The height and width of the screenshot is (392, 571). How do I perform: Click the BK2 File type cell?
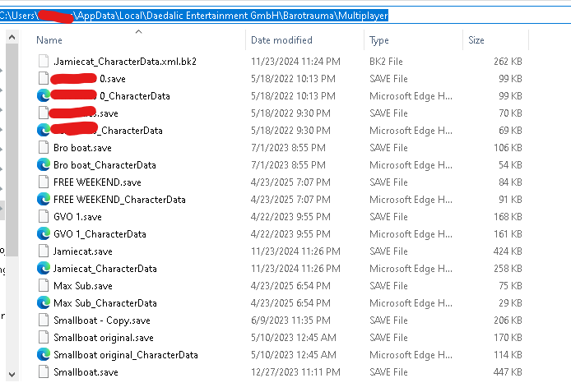[x=386, y=62]
